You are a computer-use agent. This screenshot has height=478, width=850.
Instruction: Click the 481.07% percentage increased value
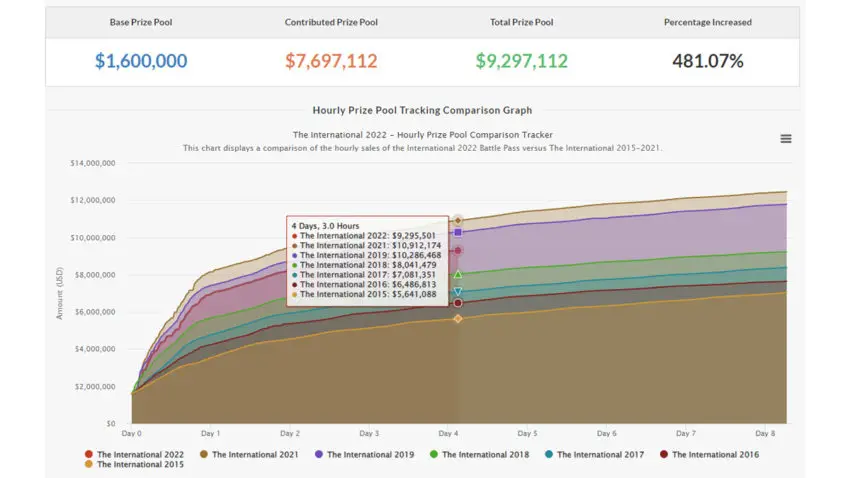tap(707, 61)
